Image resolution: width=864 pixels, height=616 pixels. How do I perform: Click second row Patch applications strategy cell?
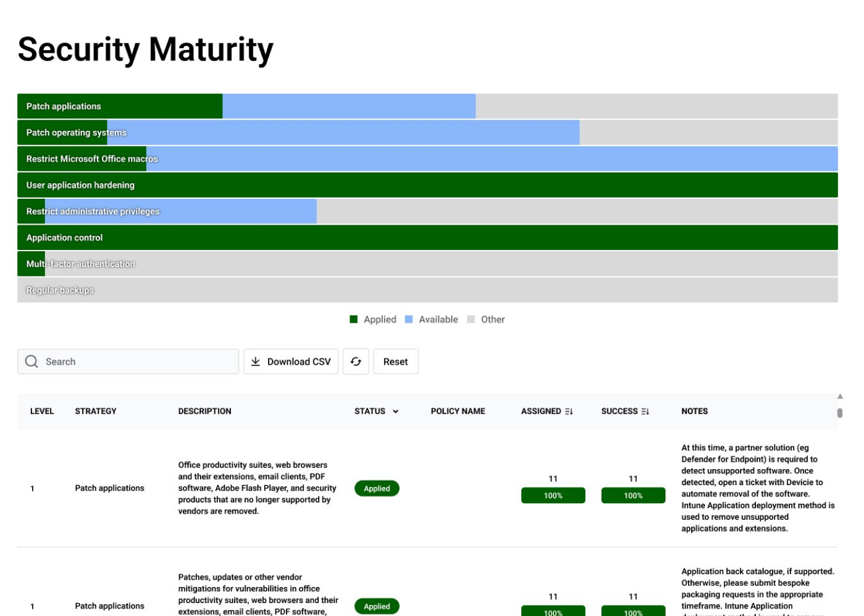click(110, 606)
